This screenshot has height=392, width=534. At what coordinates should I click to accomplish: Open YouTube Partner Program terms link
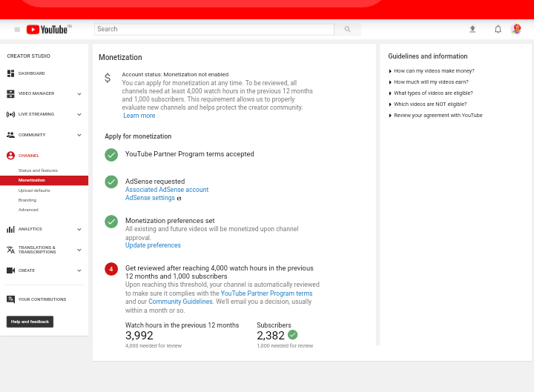tap(267, 293)
